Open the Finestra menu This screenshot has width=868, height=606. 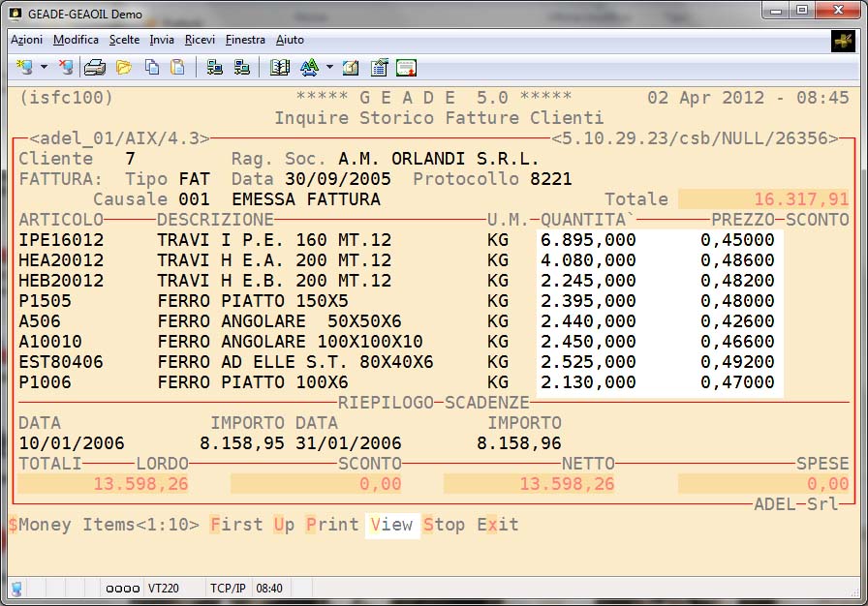click(x=245, y=40)
